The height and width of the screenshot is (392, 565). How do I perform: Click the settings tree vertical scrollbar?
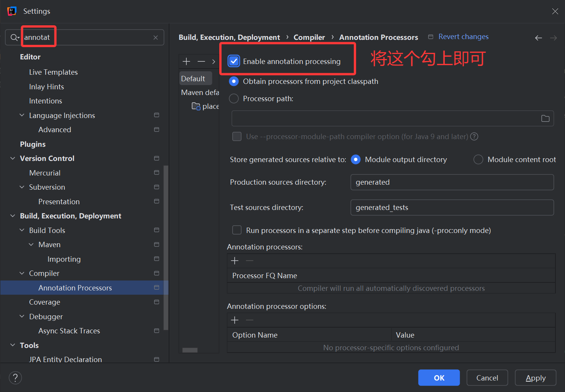pos(166,248)
